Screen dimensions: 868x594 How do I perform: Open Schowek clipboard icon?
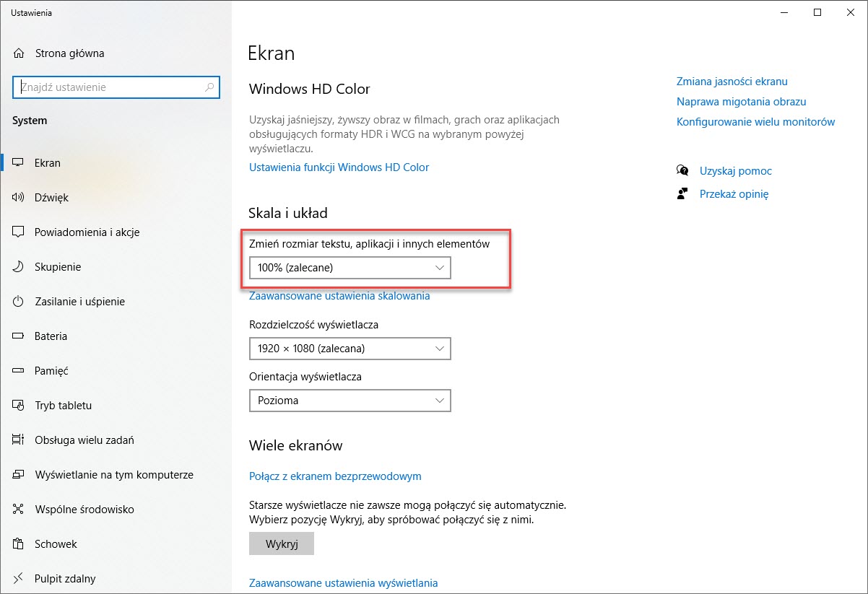(x=19, y=544)
